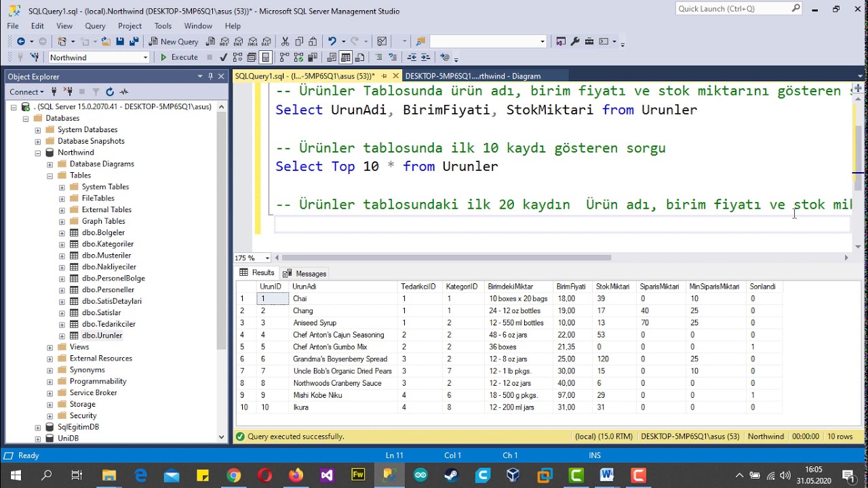Click the Cut scissors icon

pyautogui.click(x=285, y=41)
